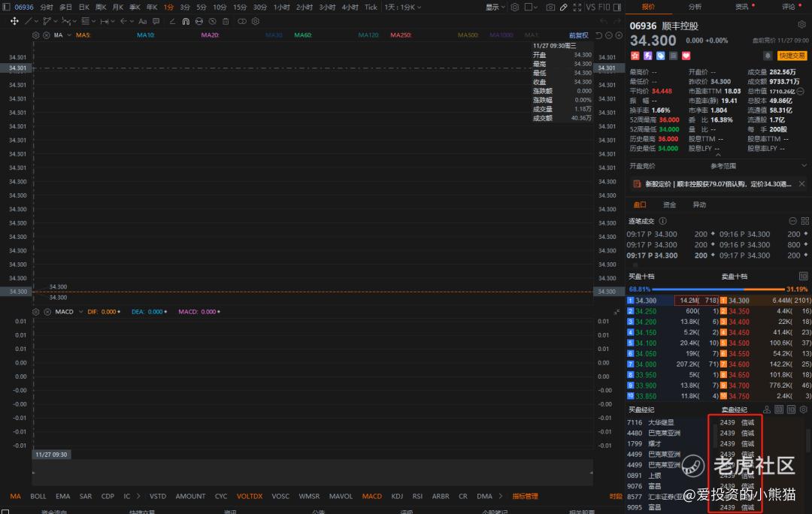The image size is (812, 514).
Task: Click the camera screenshot icon
Action: coord(550,7)
